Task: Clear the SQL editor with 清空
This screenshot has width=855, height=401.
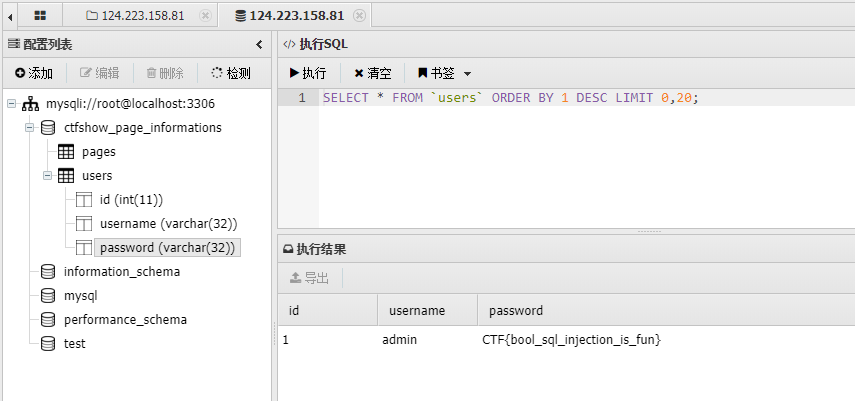Action: 373,73
